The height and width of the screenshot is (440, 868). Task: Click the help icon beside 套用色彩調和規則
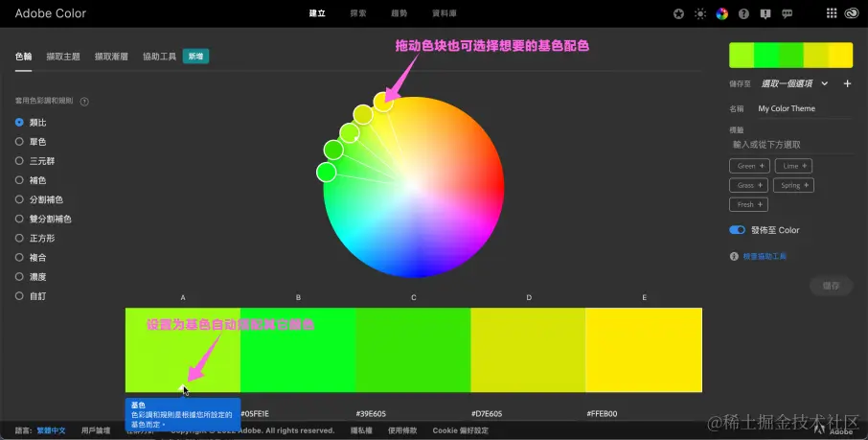pyautogui.click(x=84, y=102)
